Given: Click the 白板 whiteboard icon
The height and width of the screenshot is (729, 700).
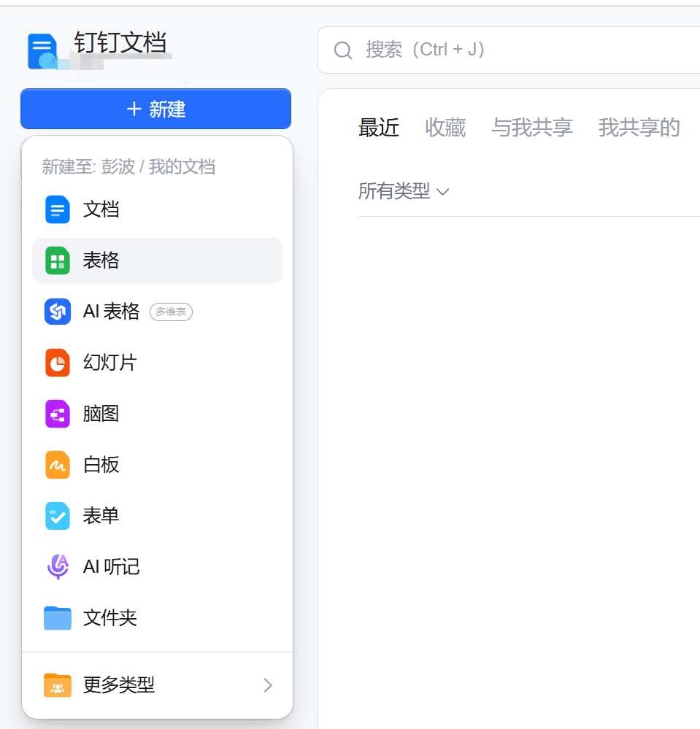Looking at the screenshot, I should click(x=58, y=465).
